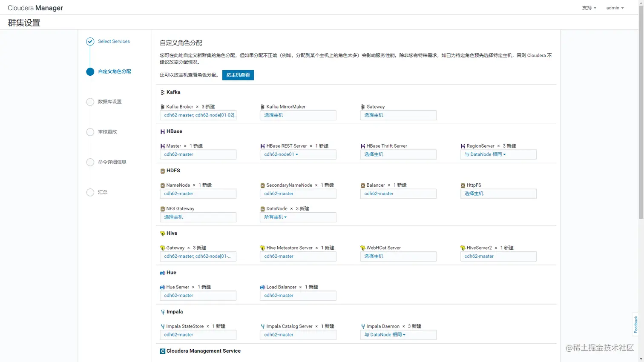Image resolution: width=644 pixels, height=362 pixels.
Task: Click the HiveServer2 role icon
Action: (x=463, y=248)
